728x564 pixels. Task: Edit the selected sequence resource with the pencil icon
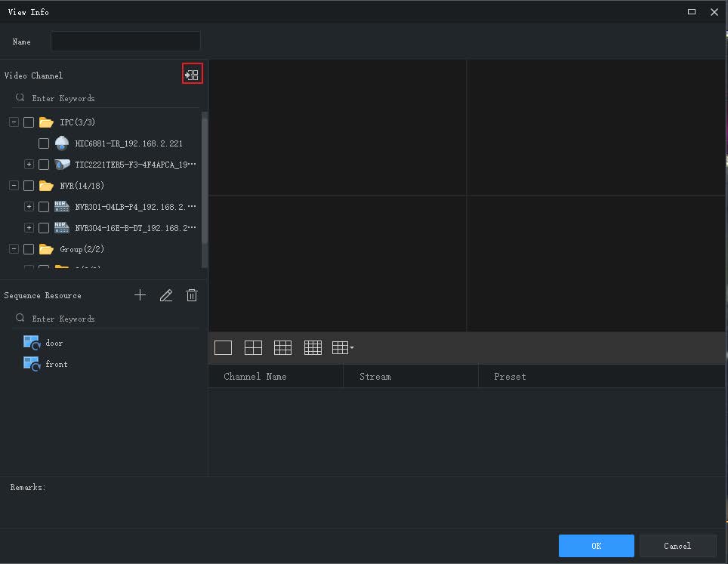165,295
